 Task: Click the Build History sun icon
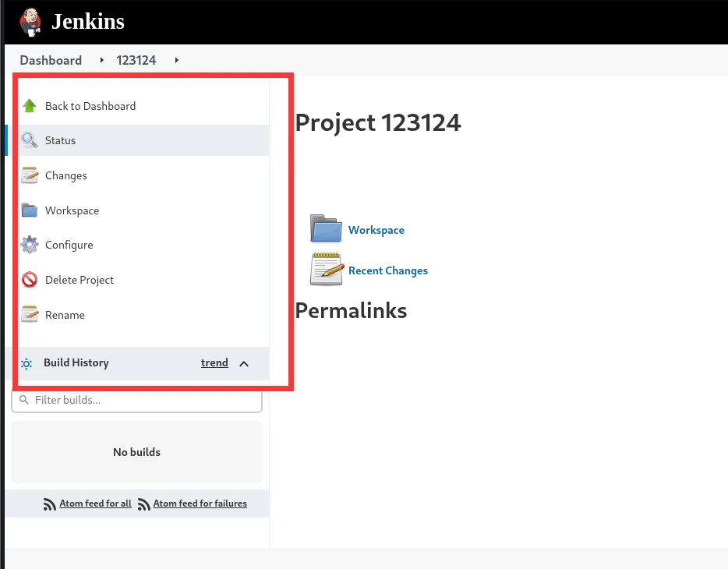click(27, 364)
